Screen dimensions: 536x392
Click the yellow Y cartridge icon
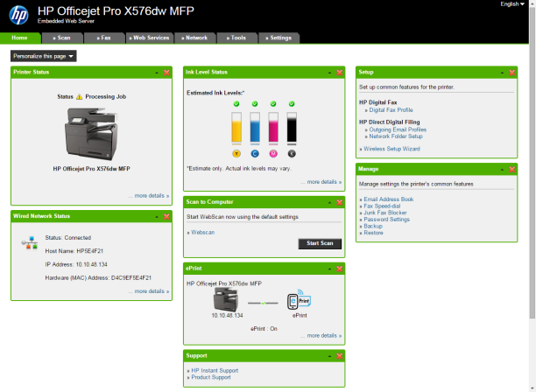pyautogui.click(x=236, y=154)
